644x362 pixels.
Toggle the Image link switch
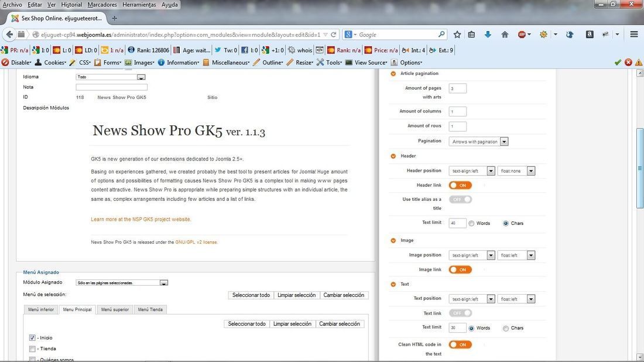(460, 269)
